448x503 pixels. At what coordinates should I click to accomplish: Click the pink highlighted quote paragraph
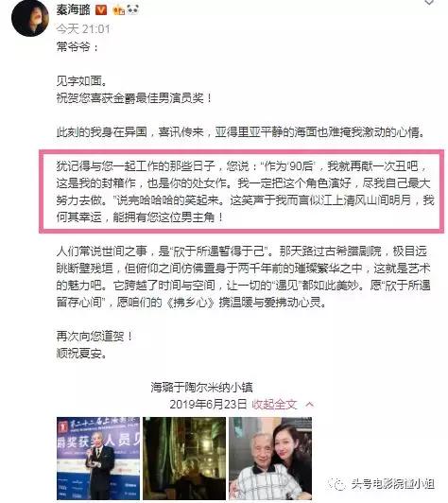[x=242, y=191]
